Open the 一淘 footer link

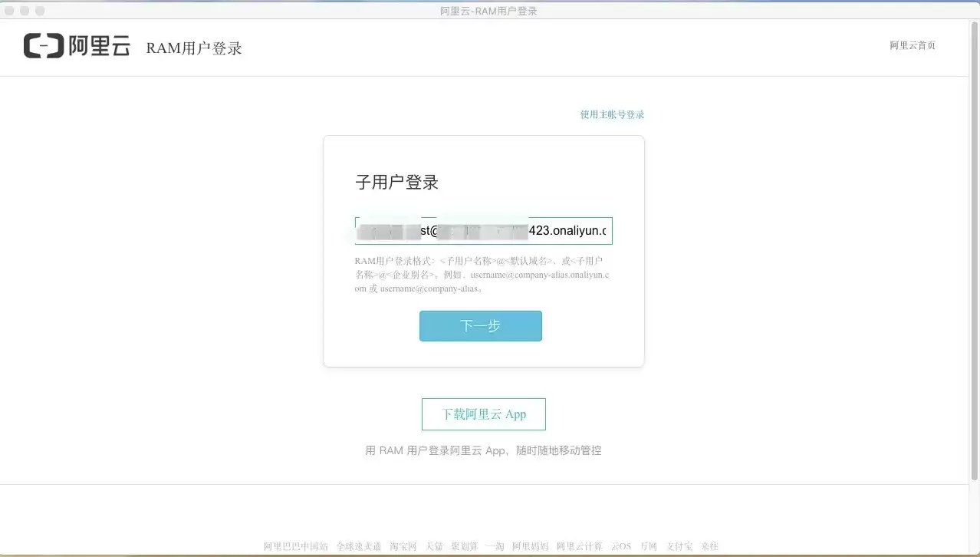pos(495,546)
